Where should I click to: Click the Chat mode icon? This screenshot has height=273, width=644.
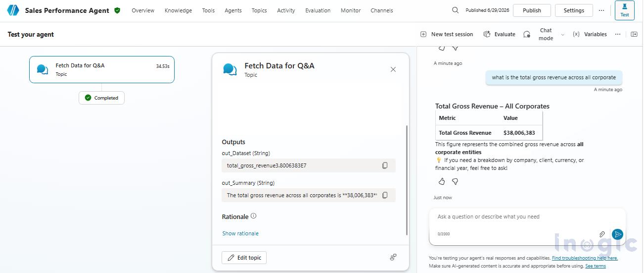527,34
